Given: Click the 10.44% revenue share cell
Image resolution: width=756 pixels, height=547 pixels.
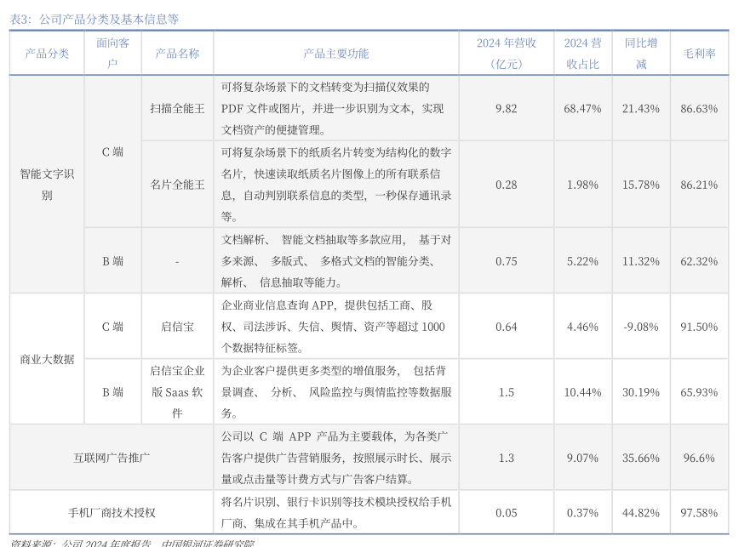Looking at the screenshot, I should click(x=582, y=392).
